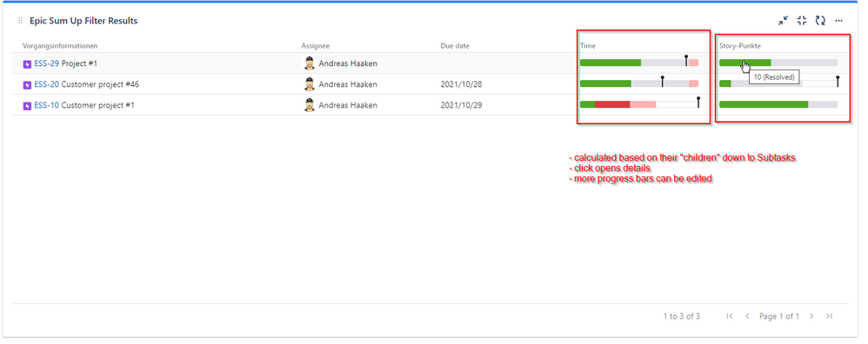Image resolution: width=868 pixels, height=344 pixels.
Task: Grab the gadget drag handle dots
Action: [21, 21]
